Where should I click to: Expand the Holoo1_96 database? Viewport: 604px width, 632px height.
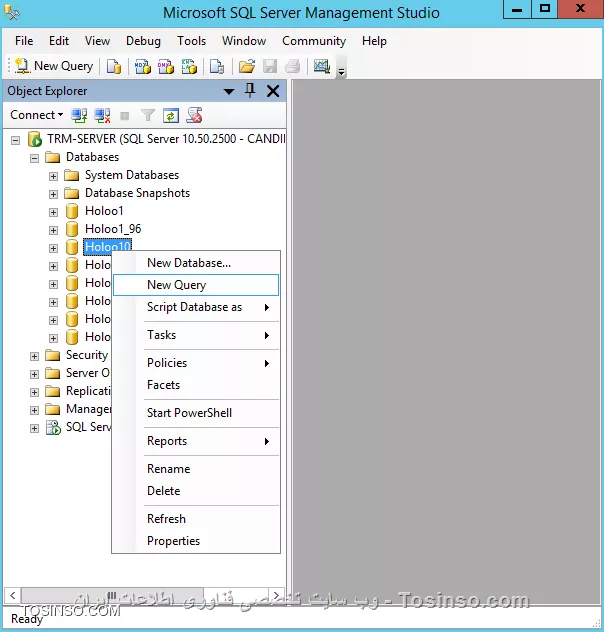pyautogui.click(x=53, y=230)
